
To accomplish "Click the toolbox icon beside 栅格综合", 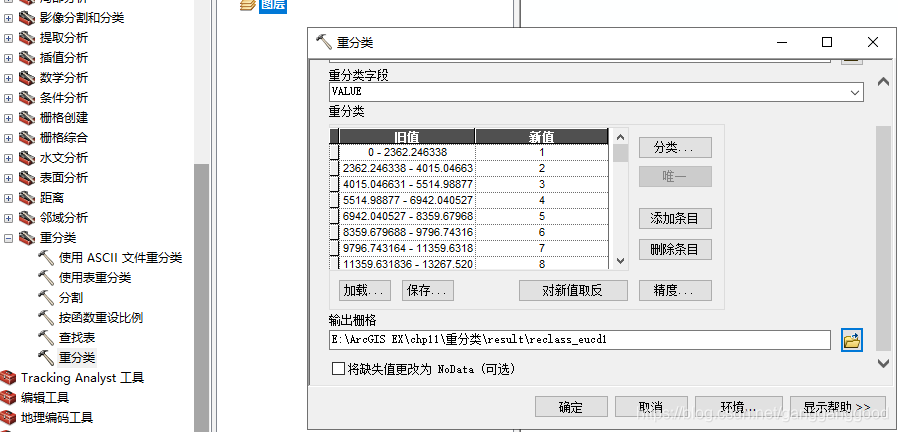I will pos(26,138).
